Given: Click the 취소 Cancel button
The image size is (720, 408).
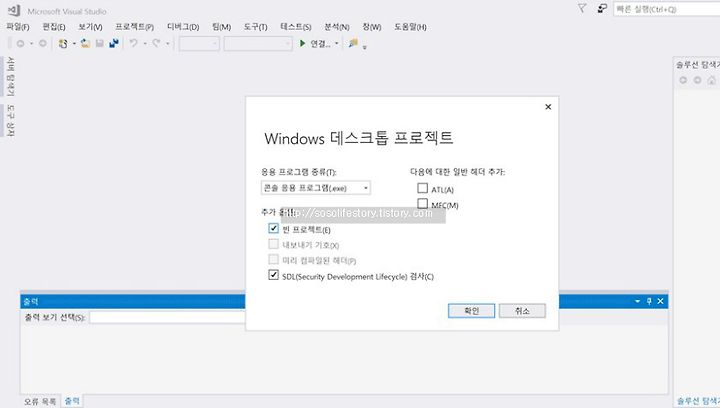Looking at the screenshot, I should [523, 311].
